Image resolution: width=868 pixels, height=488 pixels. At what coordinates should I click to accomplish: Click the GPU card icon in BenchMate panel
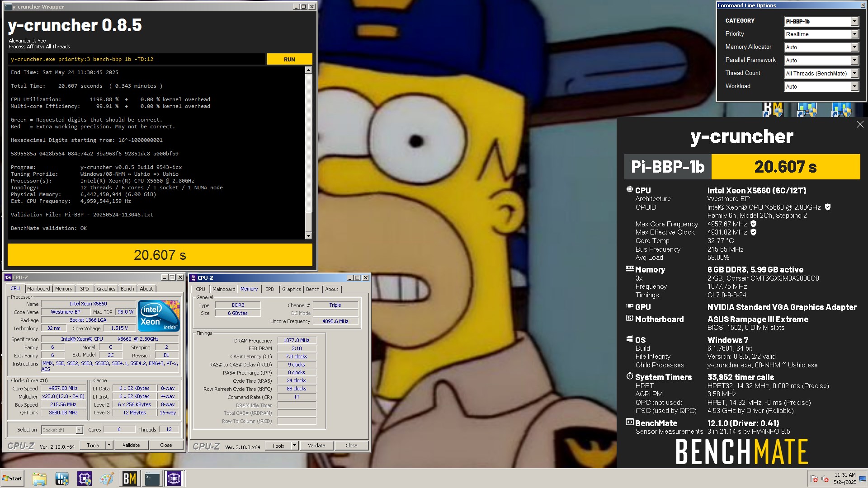click(629, 306)
